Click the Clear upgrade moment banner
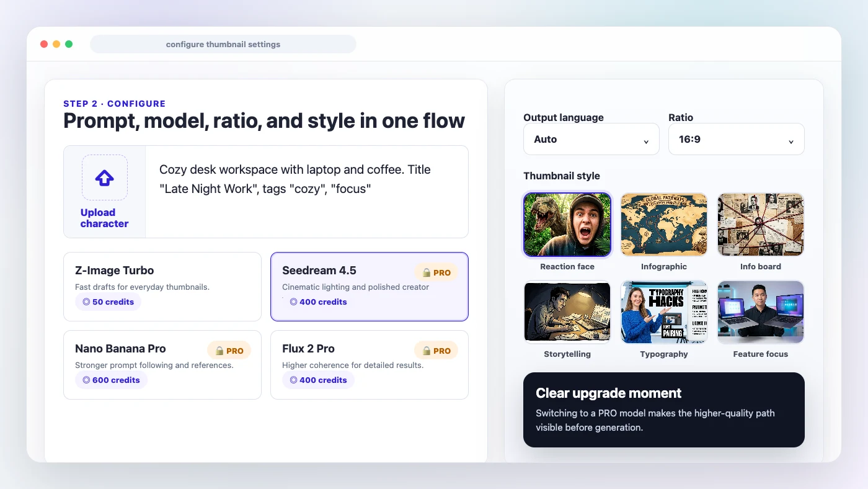The image size is (868, 489). [664, 410]
